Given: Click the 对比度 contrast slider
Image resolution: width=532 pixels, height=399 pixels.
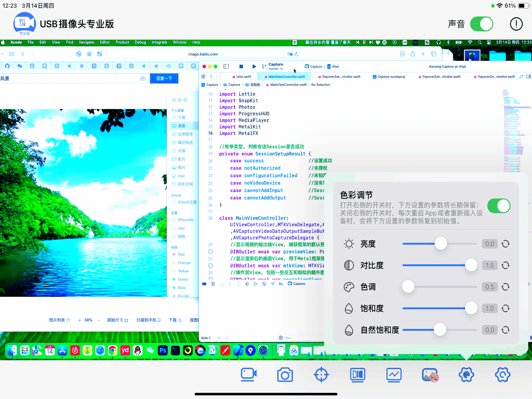Looking at the screenshot, I should pos(439,265).
